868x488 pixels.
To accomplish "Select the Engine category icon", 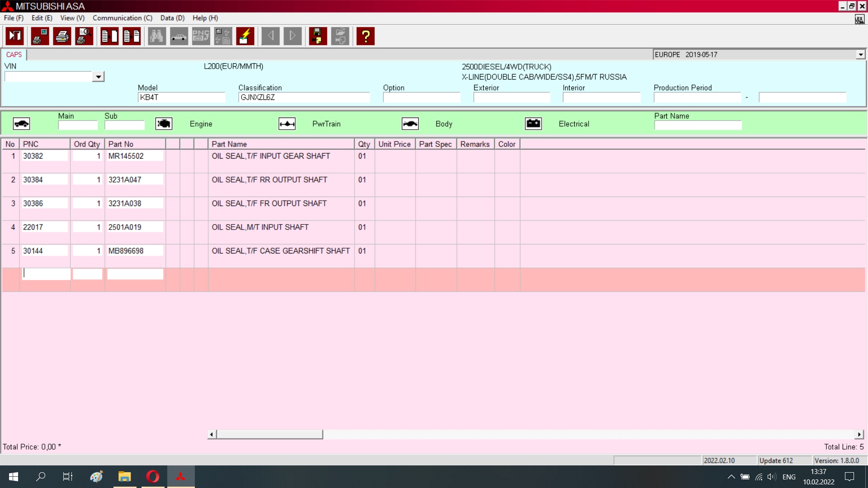I will 164,124.
